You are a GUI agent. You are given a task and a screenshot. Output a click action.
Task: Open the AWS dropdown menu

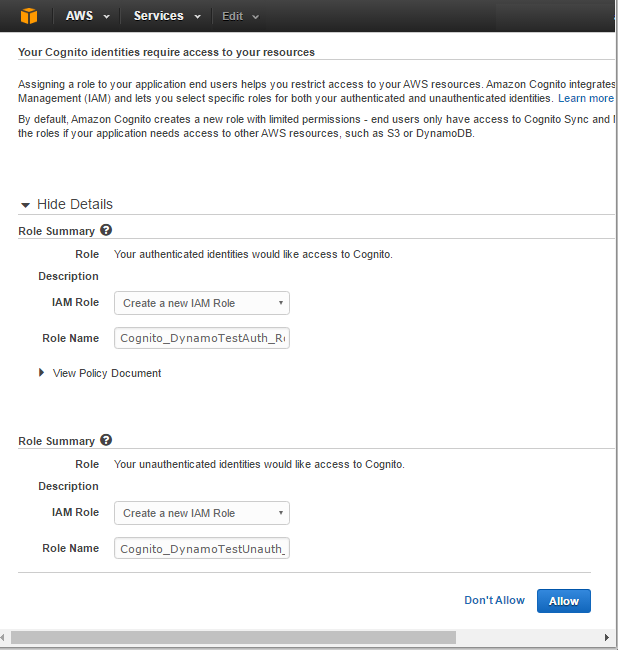[x=87, y=16]
